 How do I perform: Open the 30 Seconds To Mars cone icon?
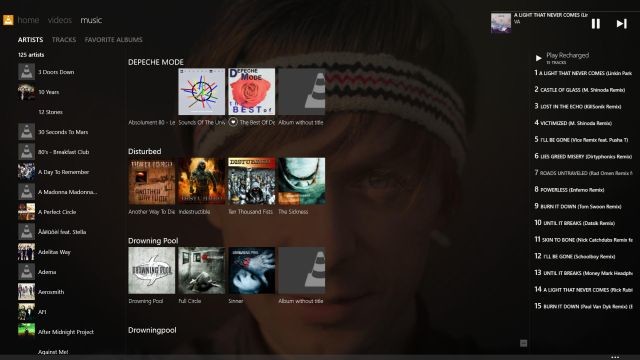[26, 132]
